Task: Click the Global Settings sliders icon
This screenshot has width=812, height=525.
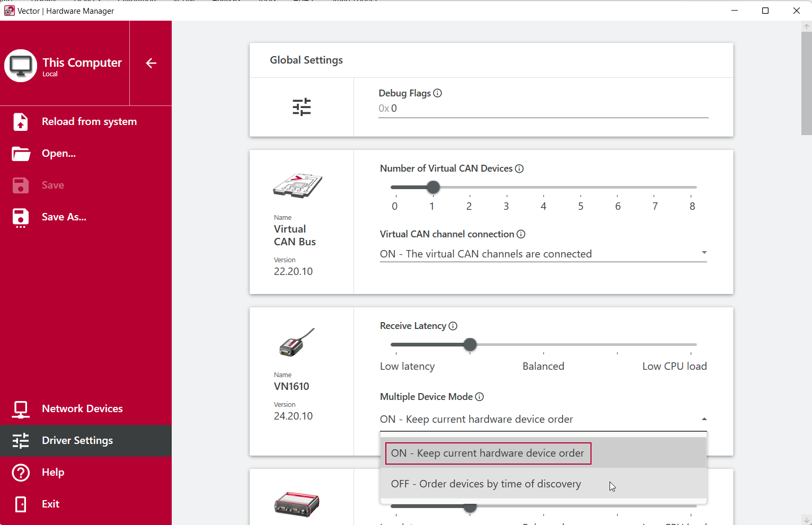Action: (x=302, y=107)
